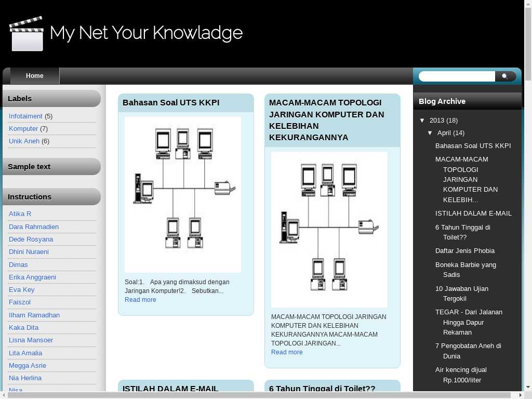532x399 pixels.
Task: Open Boneka Barbie yang Sadis archive entry
Action: point(465,265)
